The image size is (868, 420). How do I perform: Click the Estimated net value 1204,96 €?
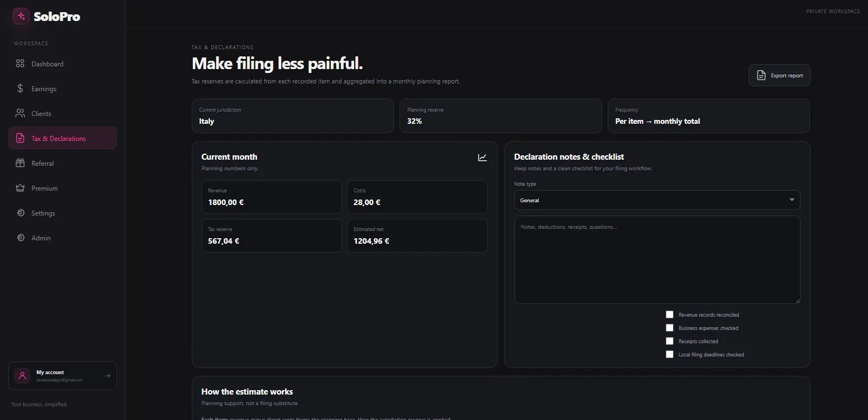(371, 241)
